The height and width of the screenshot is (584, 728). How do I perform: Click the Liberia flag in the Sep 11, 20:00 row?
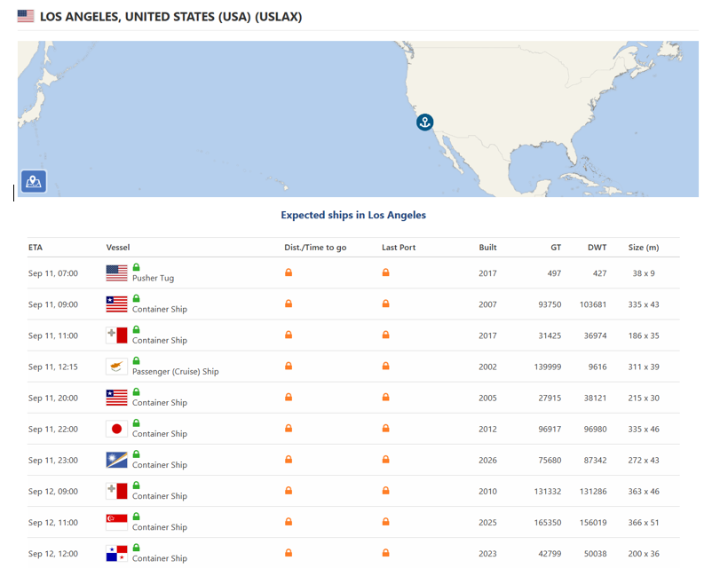tap(116, 398)
